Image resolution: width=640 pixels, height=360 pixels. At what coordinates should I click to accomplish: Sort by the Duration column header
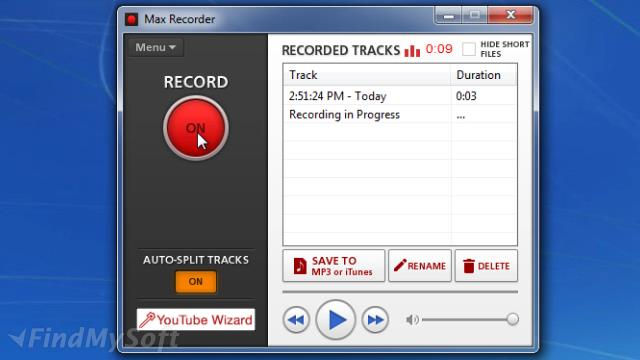[484, 75]
